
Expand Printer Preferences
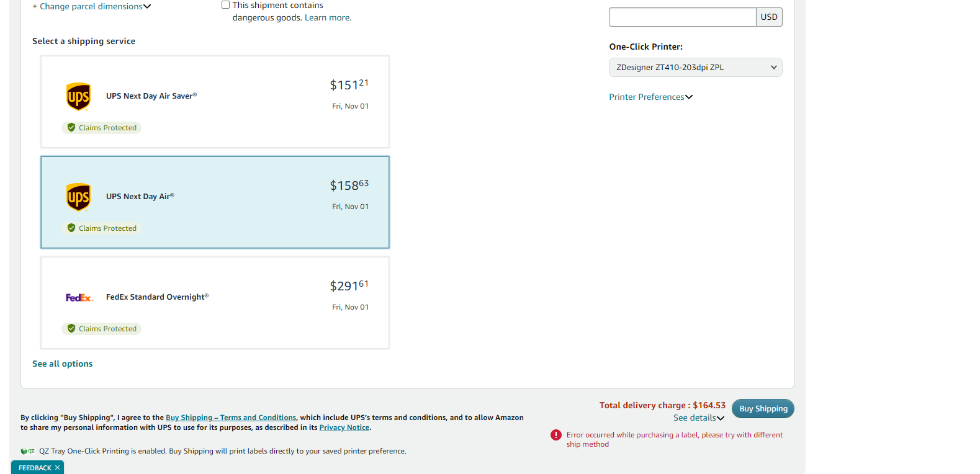point(651,97)
